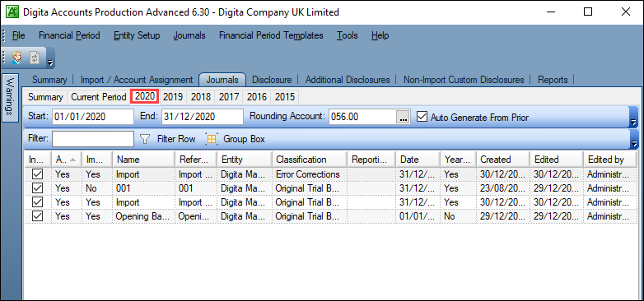
Task: Click the Digita app icon in title bar
Action: (12, 12)
